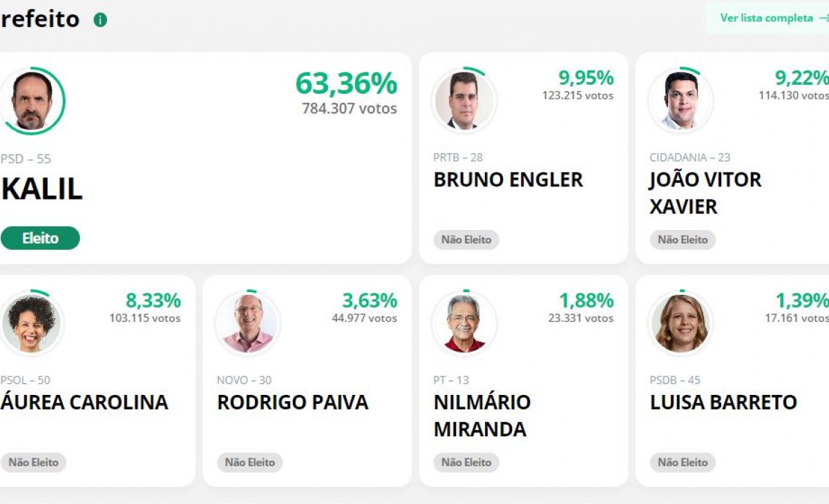
Task: Click the LUISA BARRETO name
Action: [723, 403]
